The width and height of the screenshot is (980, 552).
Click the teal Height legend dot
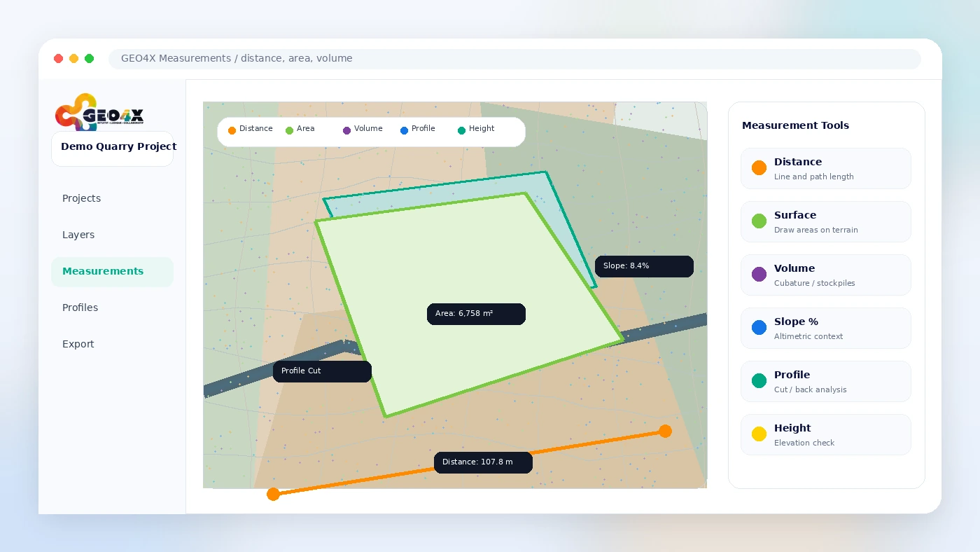[461, 130]
